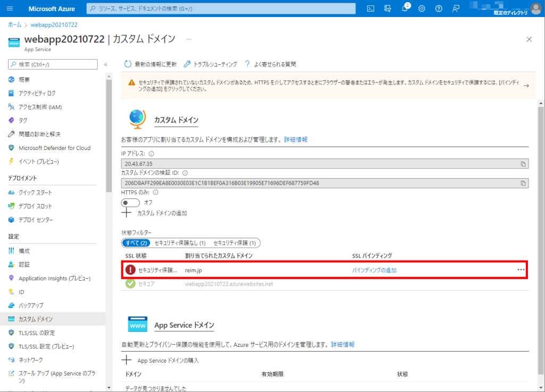Select webapp20210722.azurewebsites.net domain text
545x392 pixels.
point(229,284)
